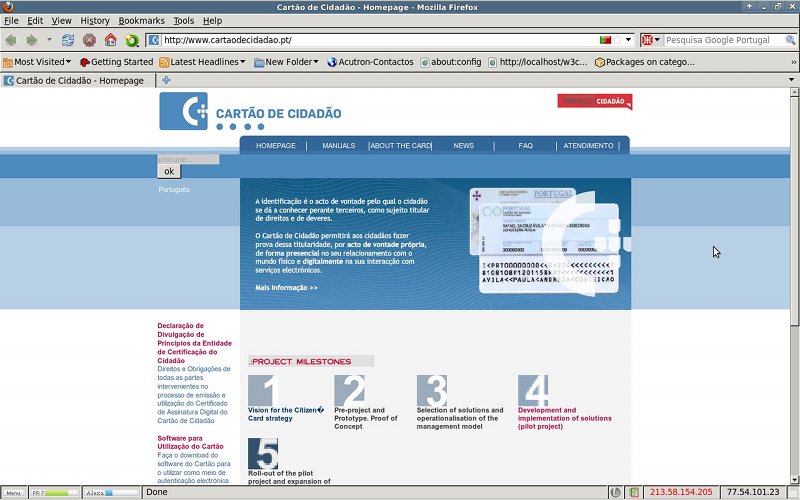Image resolution: width=800 pixels, height=500 pixels.
Task: Open the Bookmarks menu
Action: 141,21
